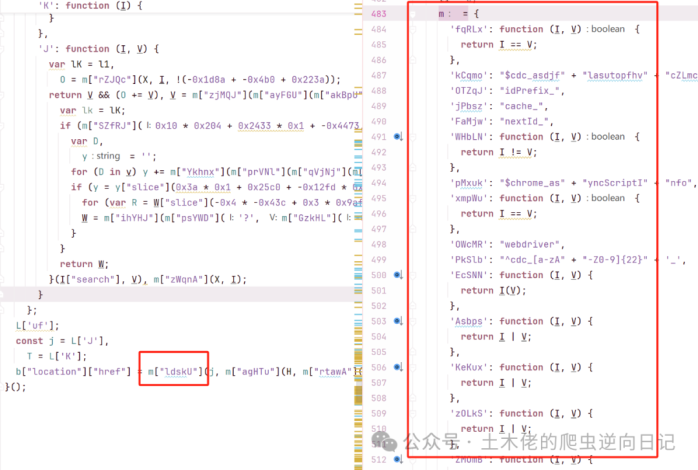Click line number 484 in the gutter

(x=377, y=30)
